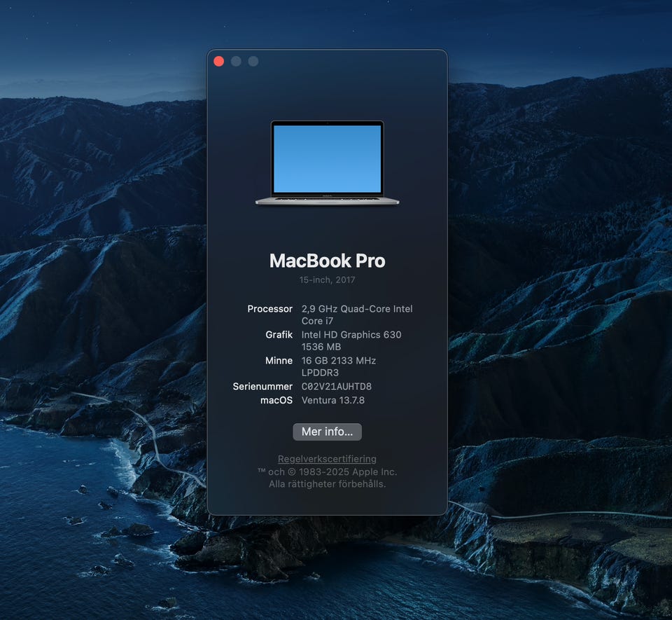The height and width of the screenshot is (620, 672).
Task: Select the 'Ventura 13.7.8' version text
Action: 333,400
